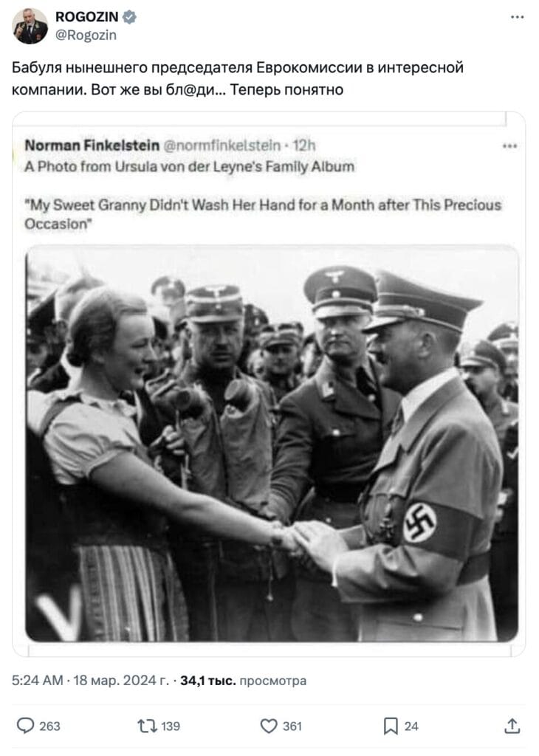Click the 5:24 AM · 18 мар. 2024 timestamp
Screen dimensions: 539x756
click(91, 680)
